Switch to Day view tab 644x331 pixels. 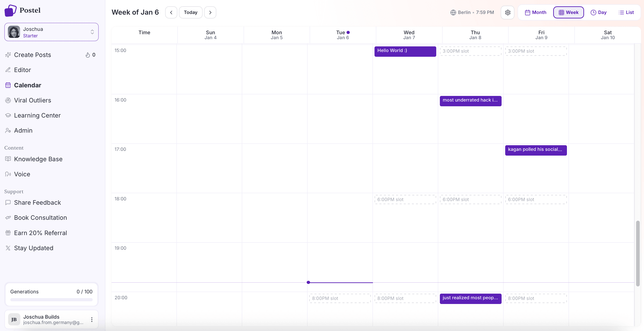coord(598,12)
